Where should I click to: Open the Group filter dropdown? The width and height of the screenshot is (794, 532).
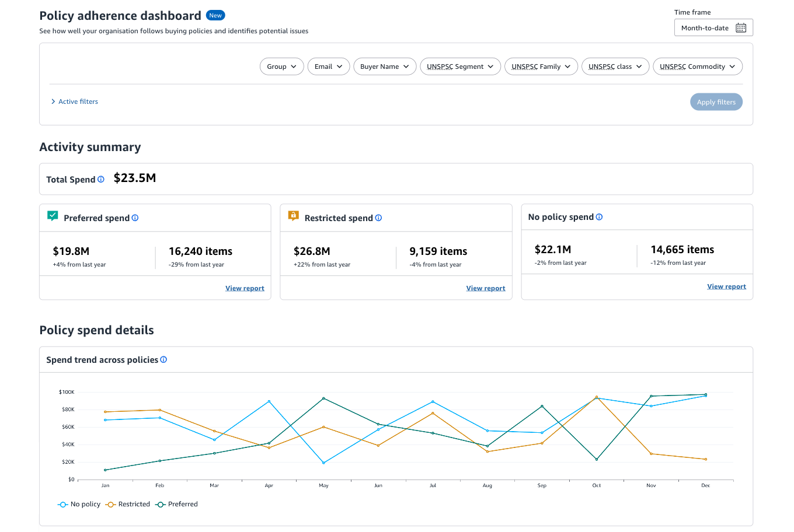click(x=281, y=66)
